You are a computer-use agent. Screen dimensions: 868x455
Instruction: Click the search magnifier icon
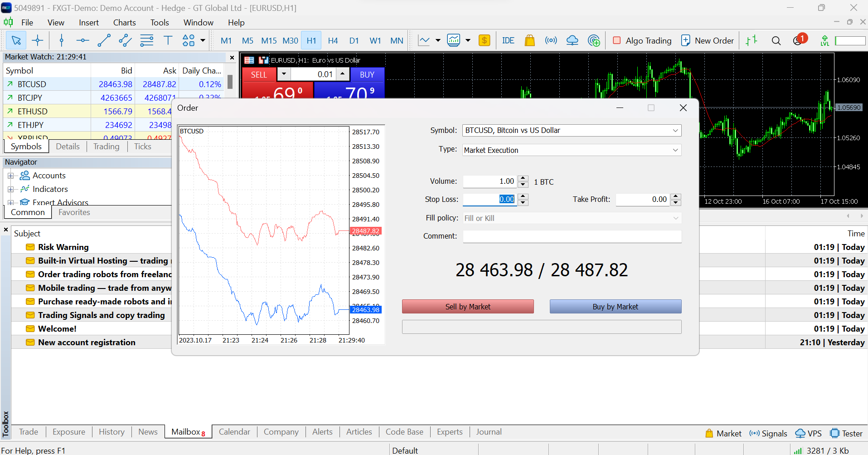point(776,41)
